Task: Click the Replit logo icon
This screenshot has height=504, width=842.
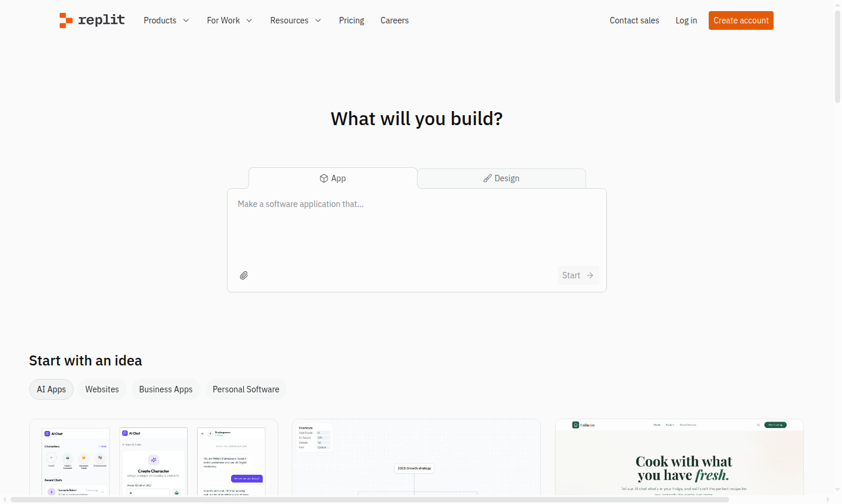Action: (x=66, y=20)
